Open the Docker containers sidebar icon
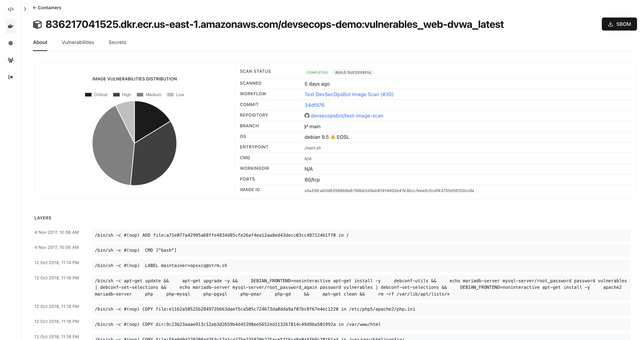Image resolution: width=644 pixels, height=340 pixels. (x=11, y=26)
